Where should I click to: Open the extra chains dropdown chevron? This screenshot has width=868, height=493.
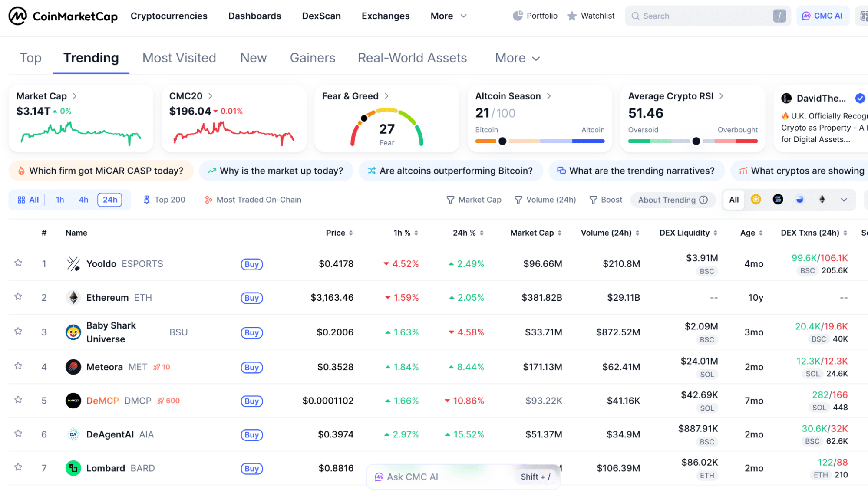point(844,200)
